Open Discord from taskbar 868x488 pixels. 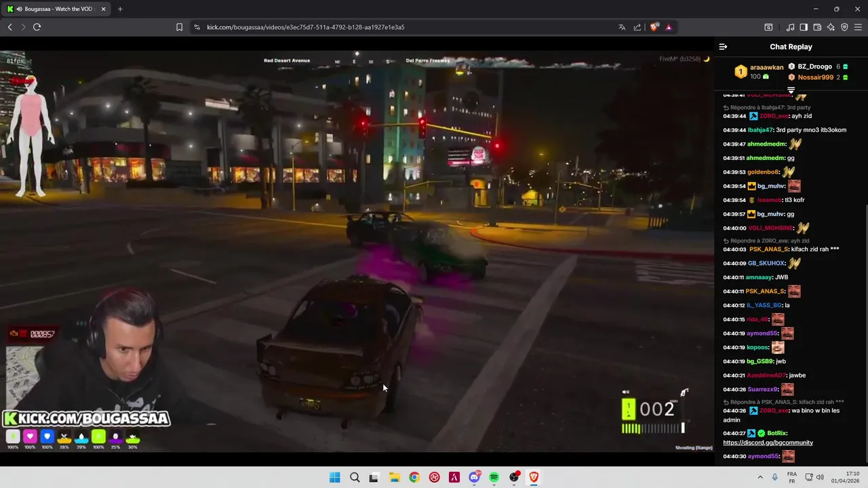click(474, 477)
